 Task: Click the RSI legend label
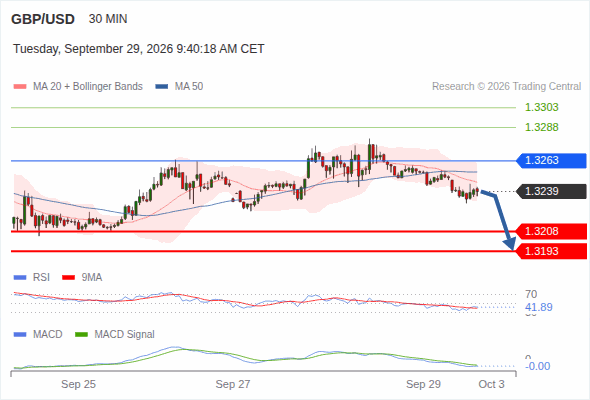point(41,277)
